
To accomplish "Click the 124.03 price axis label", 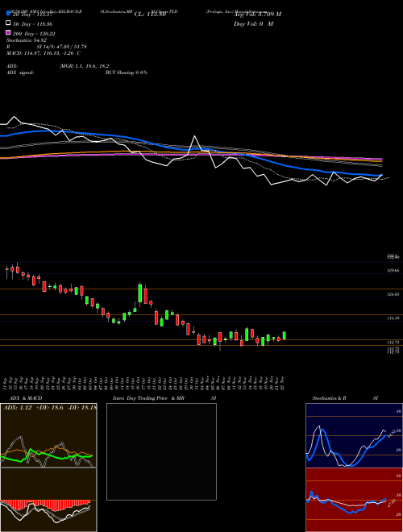I will (393, 294).
